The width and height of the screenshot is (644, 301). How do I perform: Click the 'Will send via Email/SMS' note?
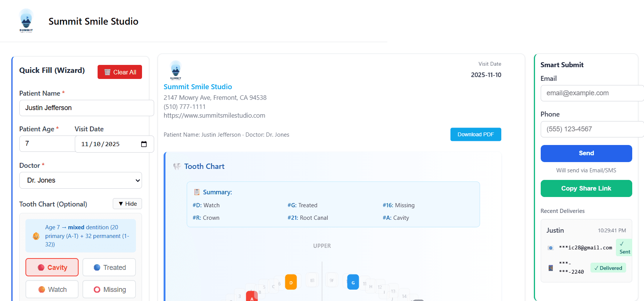coord(586,170)
